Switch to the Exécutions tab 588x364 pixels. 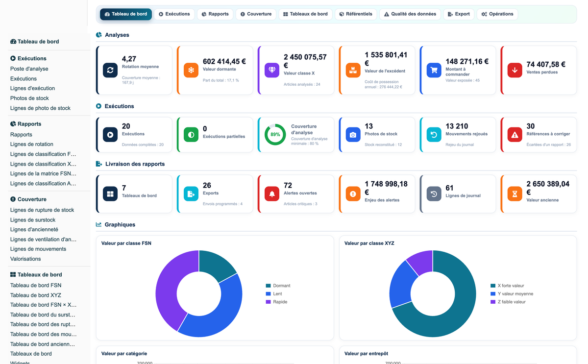pos(174,14)
